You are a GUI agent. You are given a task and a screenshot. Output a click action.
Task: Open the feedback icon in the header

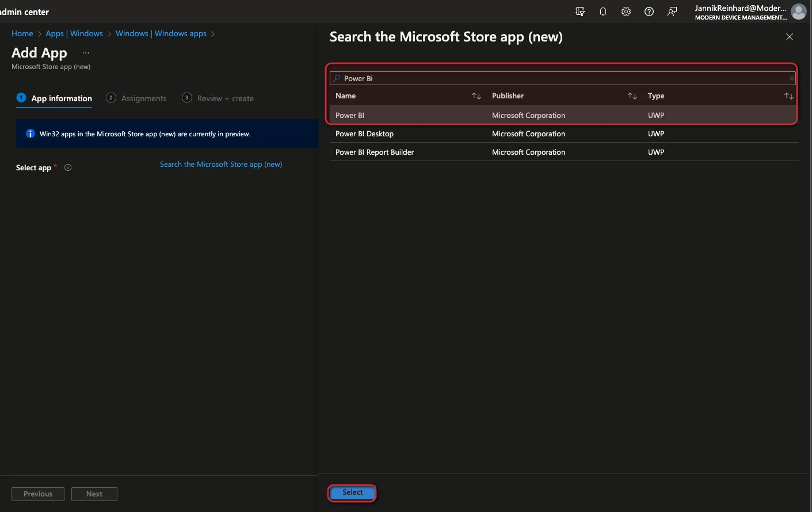[672, 12]
